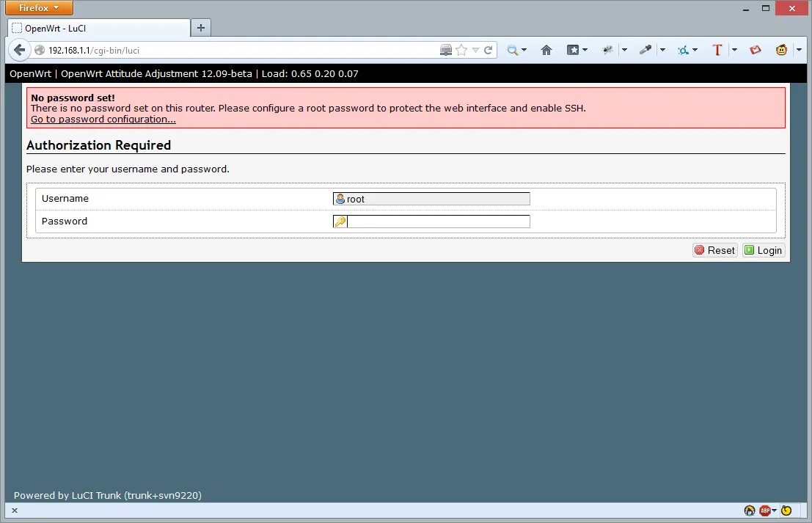812x523 pixels.
Task: Expand the bookmarks box dropdown arrow
Action: (x=585, y=50)
